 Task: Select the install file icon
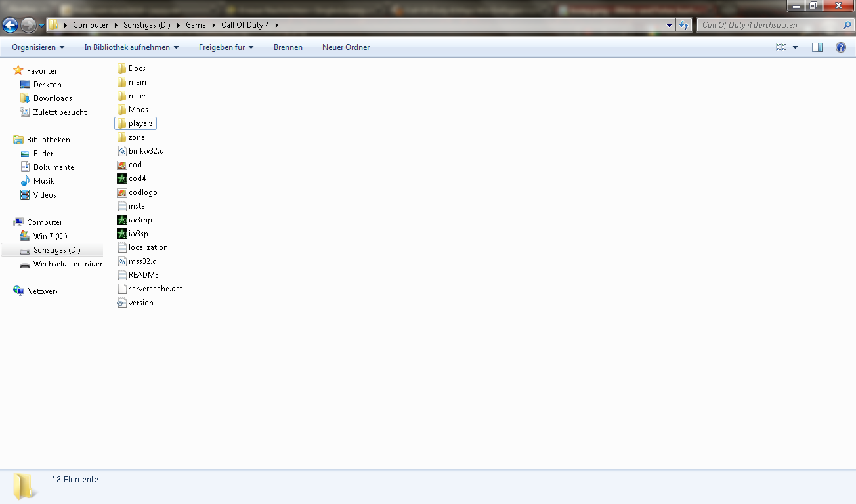pos(122,206)
